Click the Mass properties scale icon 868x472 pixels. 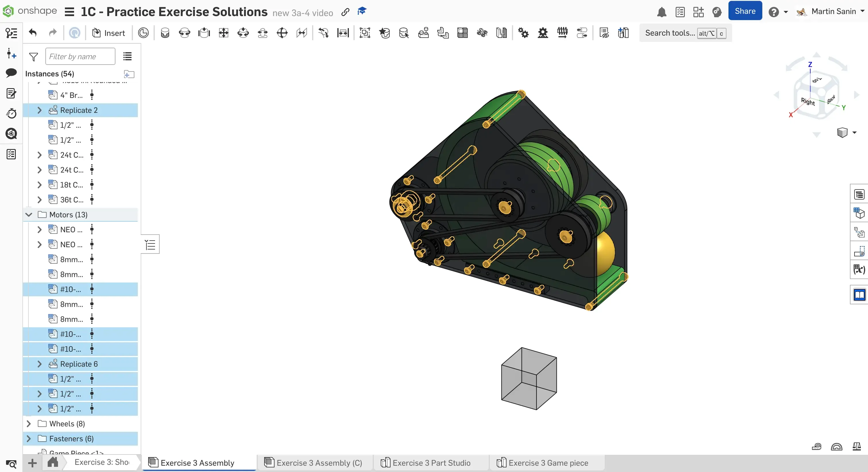click(857, 447)
